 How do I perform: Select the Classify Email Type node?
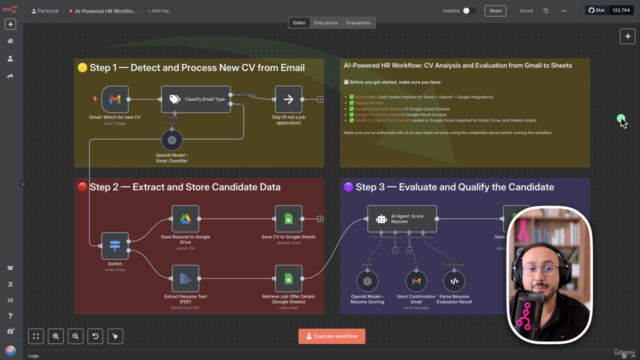tap(196, 99)
